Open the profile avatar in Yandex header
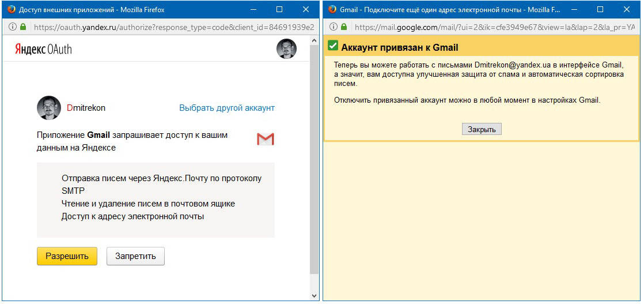 click(286, 48)
